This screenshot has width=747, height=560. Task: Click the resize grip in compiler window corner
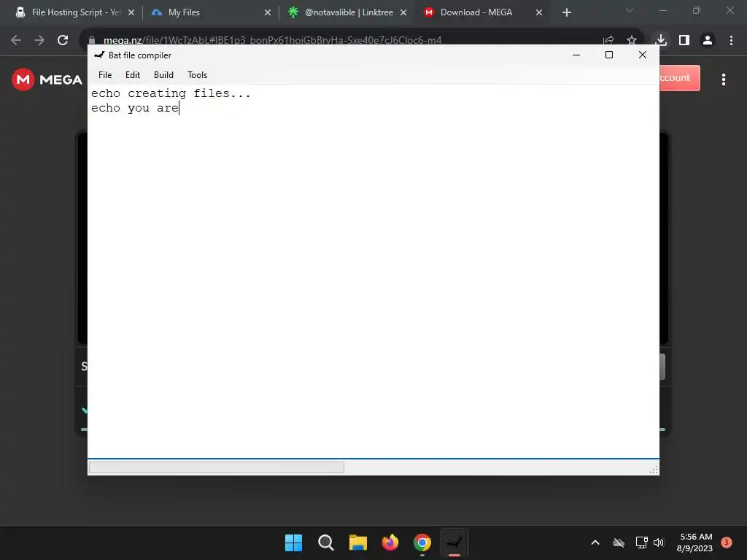pyautogui.click(x=654, y=470)
